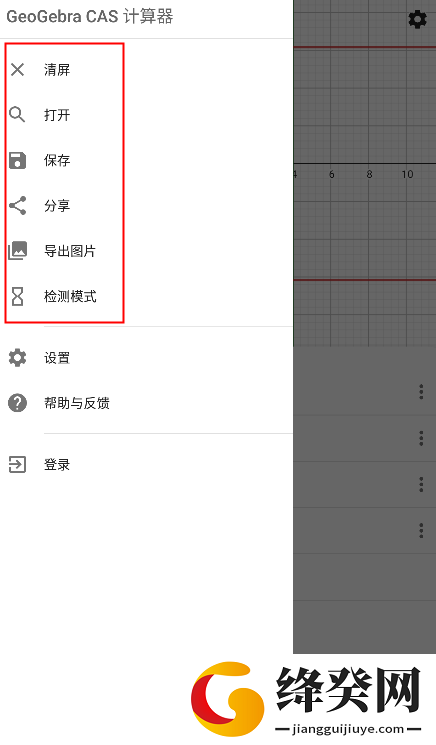Open graph settings gear at top right
Image resolution: width=436 pixels, height=745 pixels.
tap(417, 19)
